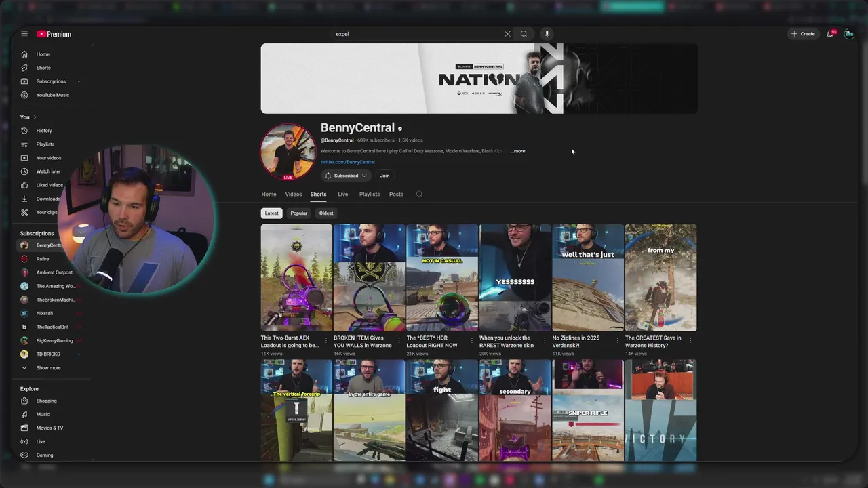The image size is (868, 488).
Task: Open account avatar menu
Action: tap(848, 34)
